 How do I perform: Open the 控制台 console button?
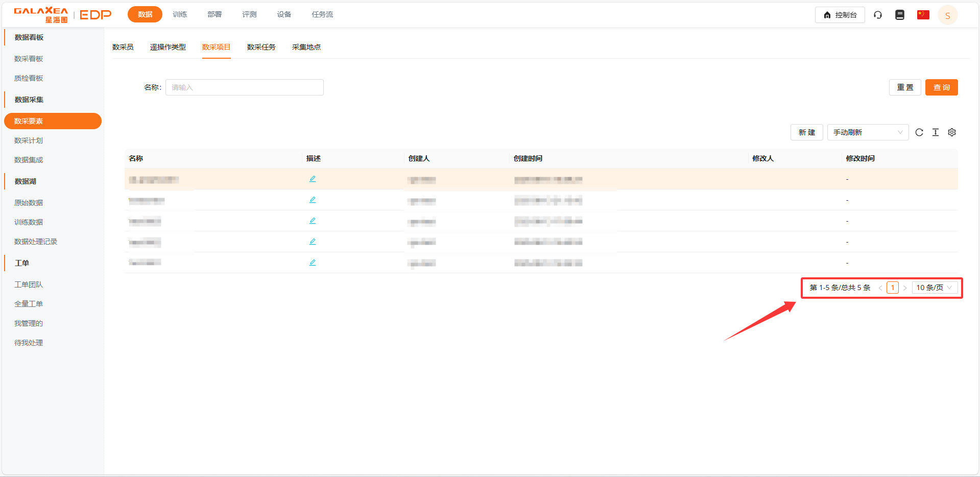(x=840, y=15)
